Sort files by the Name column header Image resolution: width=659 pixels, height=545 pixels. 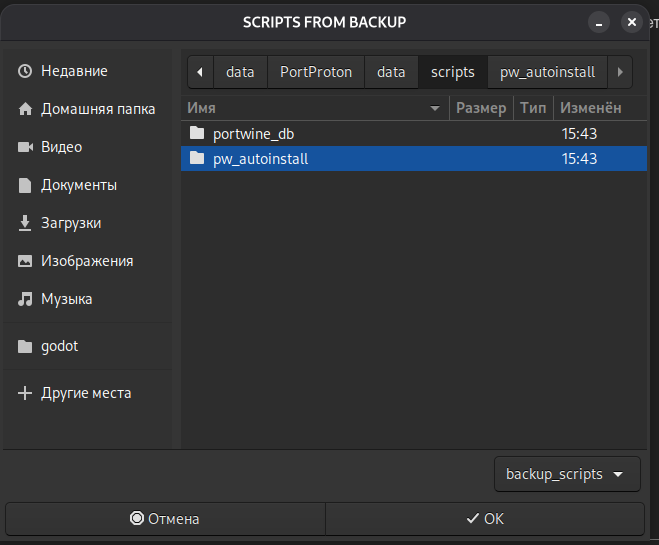tap(310, 108)
